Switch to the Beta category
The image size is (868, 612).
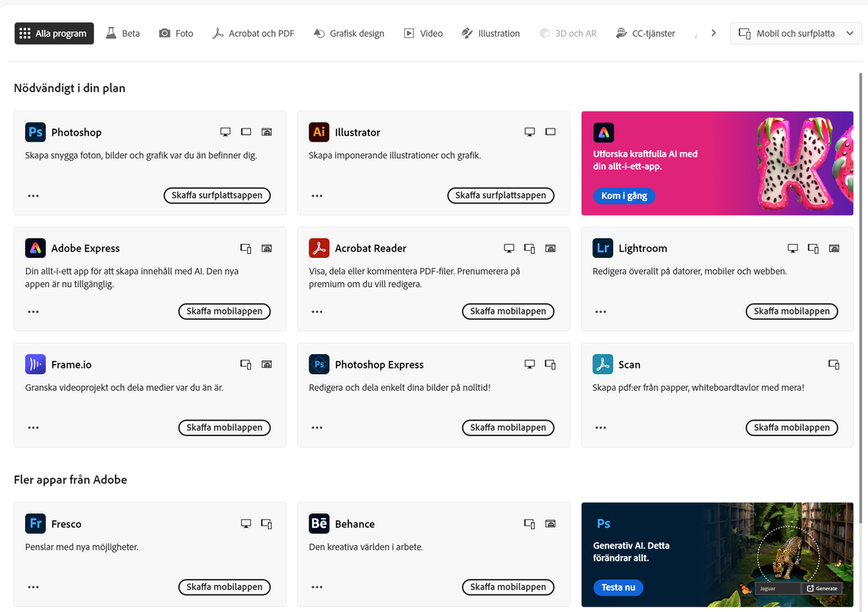pos(123,33)
